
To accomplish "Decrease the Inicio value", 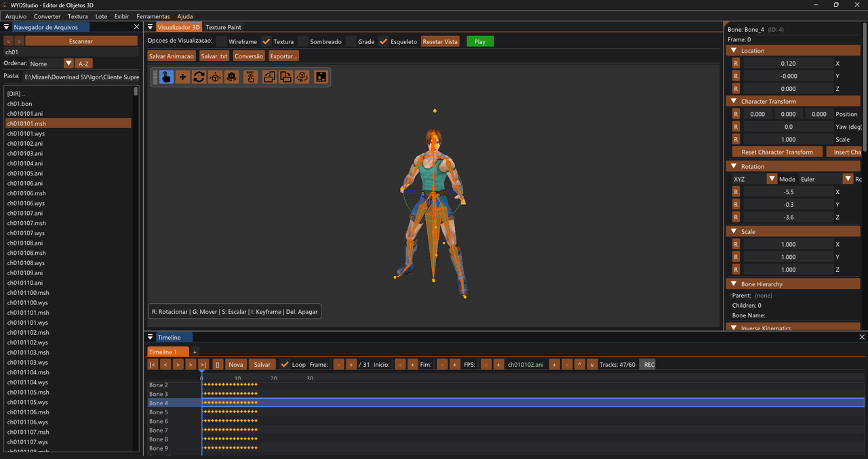I will tap(400, 365).
